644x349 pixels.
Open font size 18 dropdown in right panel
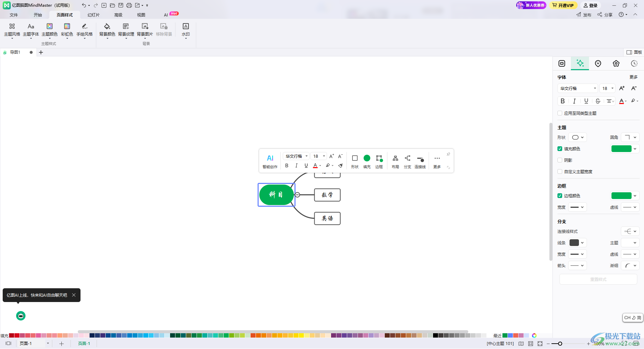pos(607,88)
